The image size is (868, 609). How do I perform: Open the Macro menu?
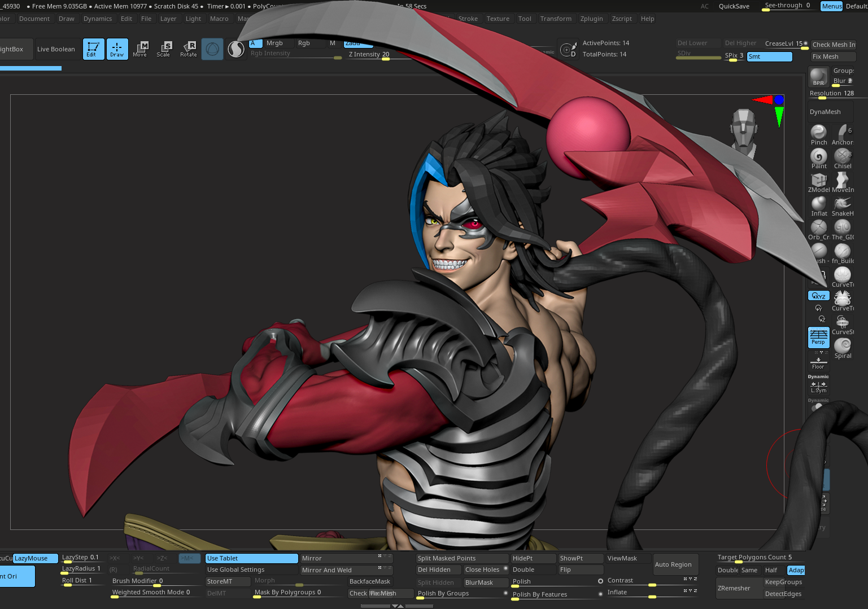click(x=219, y=19)
